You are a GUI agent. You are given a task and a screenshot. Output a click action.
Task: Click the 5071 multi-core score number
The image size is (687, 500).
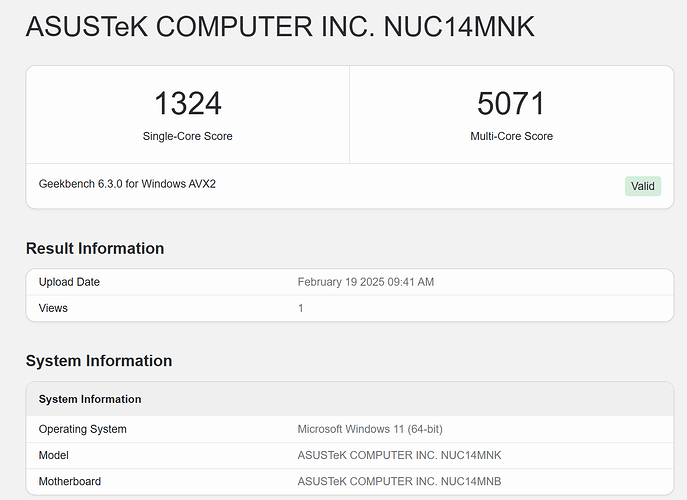click(511, 104)
